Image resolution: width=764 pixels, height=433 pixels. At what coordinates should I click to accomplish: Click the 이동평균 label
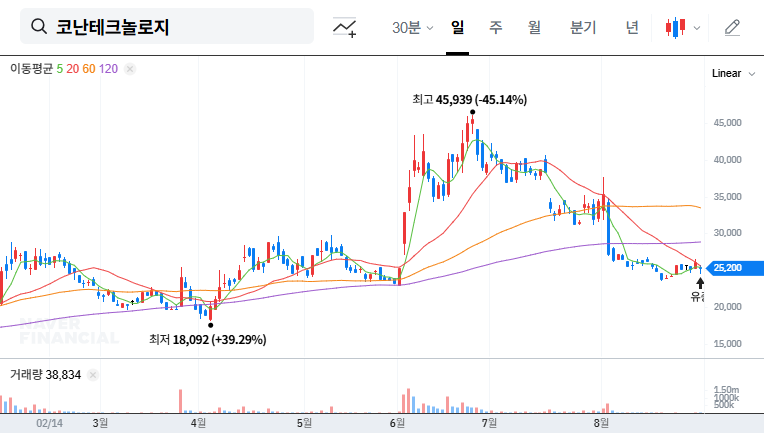coord(31,69)
